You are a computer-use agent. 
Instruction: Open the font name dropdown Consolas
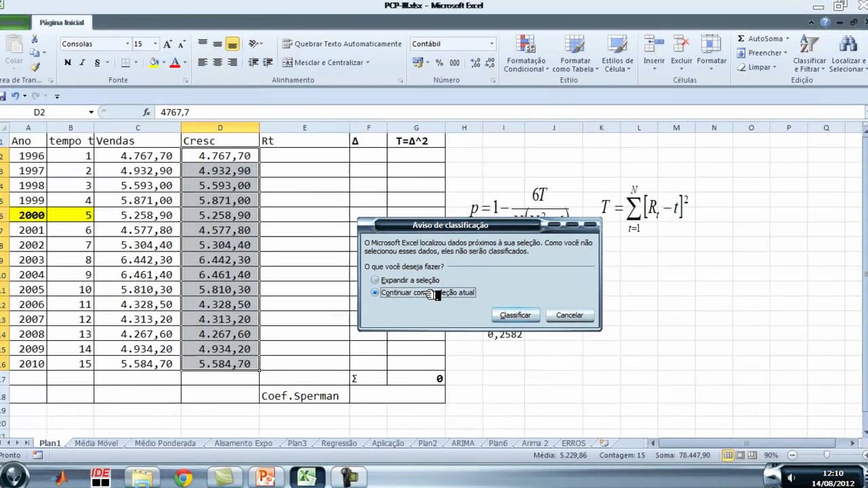click(x=127, y=44)
